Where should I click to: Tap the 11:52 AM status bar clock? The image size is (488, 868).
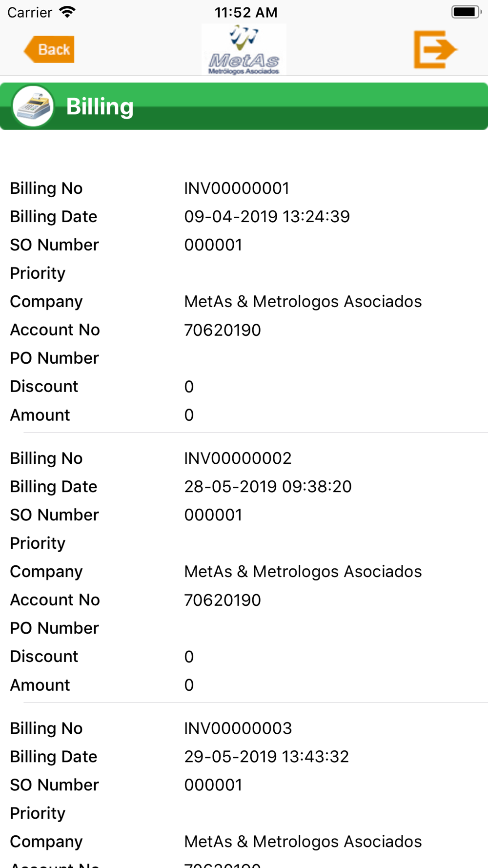tap(246, 12)
